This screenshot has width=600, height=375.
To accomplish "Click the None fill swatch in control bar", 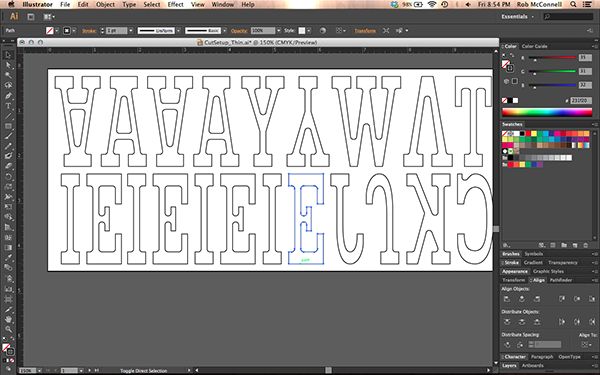I will 50,31.
